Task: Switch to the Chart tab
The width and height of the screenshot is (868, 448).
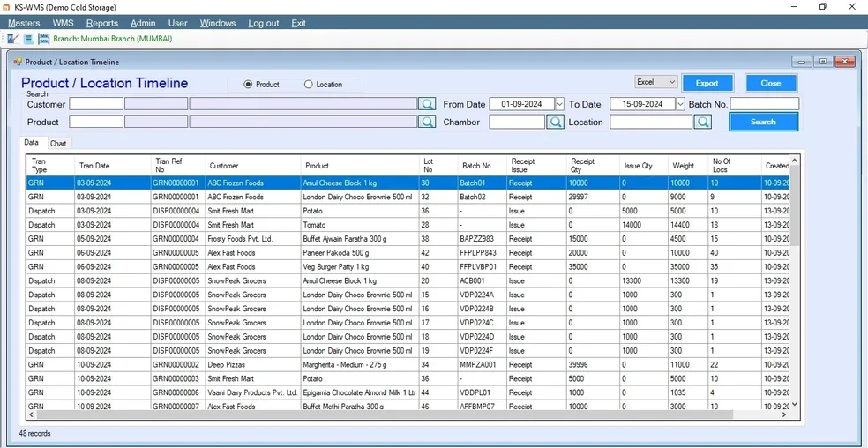Action: coord(58,143)
